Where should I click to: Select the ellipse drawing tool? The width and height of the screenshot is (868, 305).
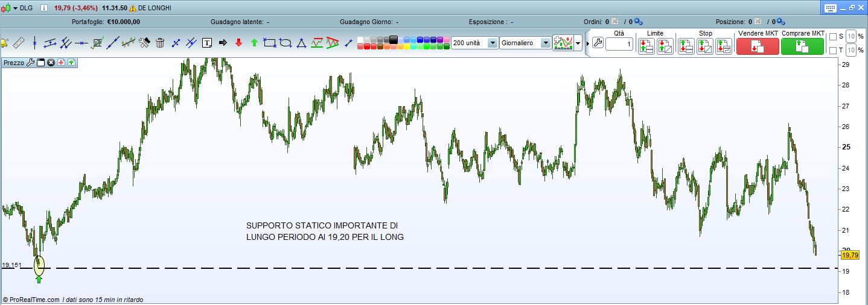pos(286,43)
